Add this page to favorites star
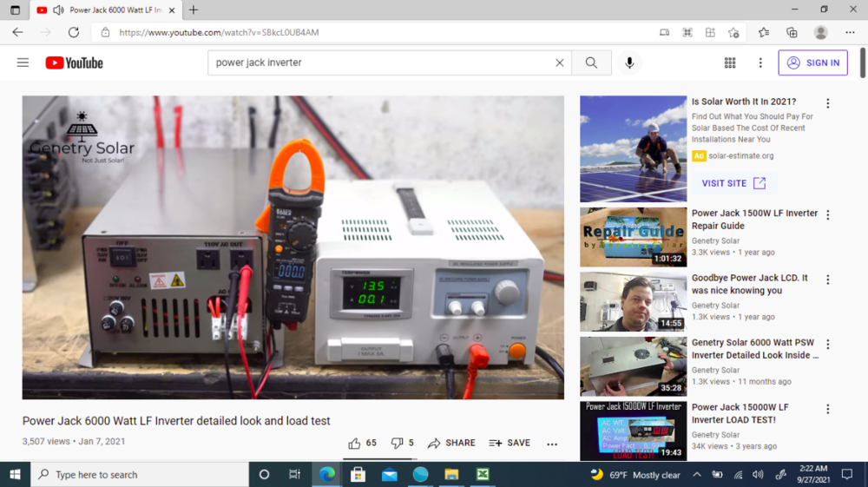The image size is (868, 487). click(x=733, y=33)
